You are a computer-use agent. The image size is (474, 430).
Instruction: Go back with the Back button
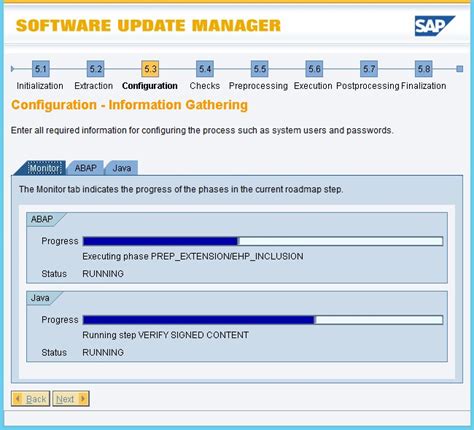coord(31,399)
